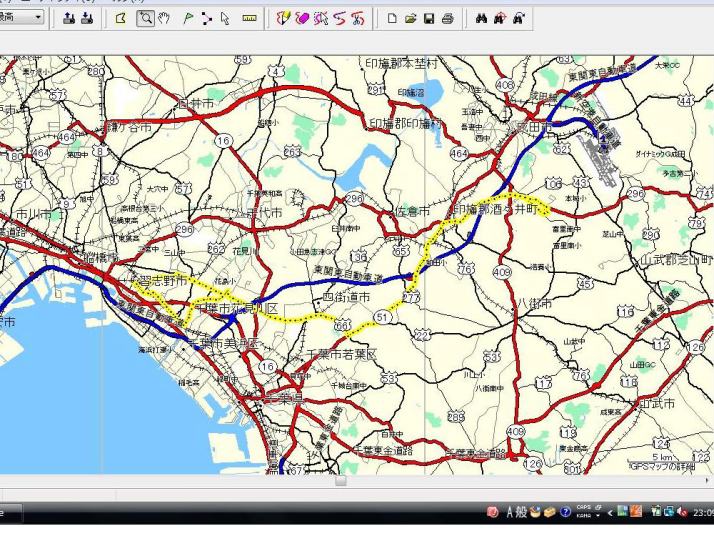714x536 pixels.
Task: Click the IME help question mark icon
Action: tap(565, 512)
